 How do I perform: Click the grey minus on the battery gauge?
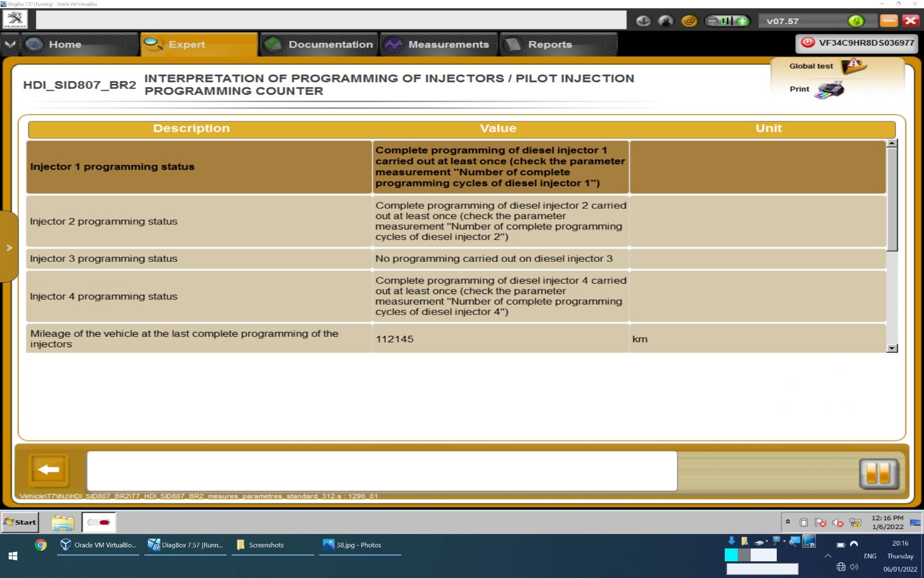[712, 21]
